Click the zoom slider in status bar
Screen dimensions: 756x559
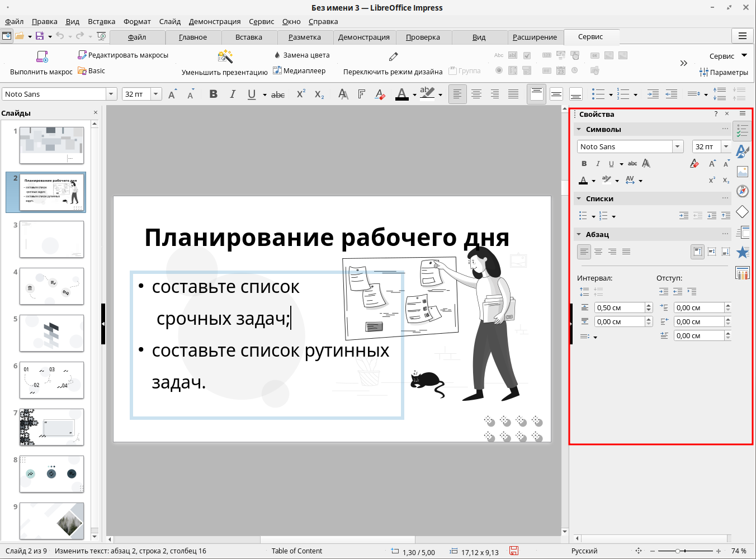tap(678, 551)
